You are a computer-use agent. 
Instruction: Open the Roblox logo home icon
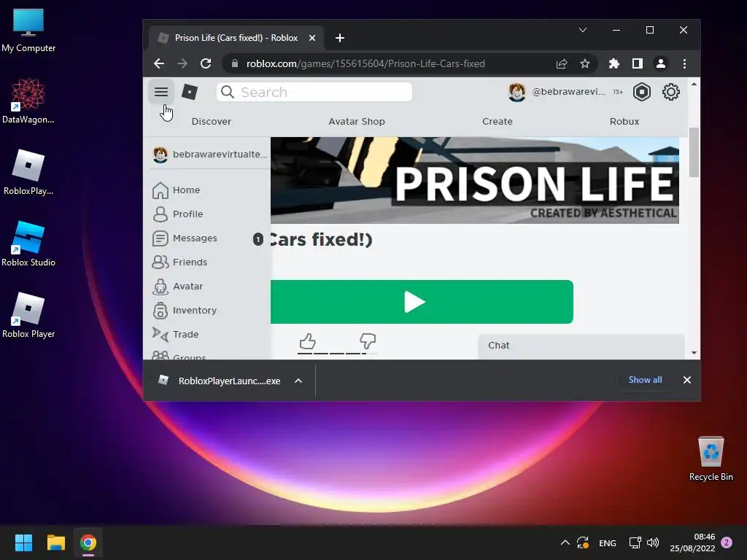pyautogui.click(x=190, y=92)
